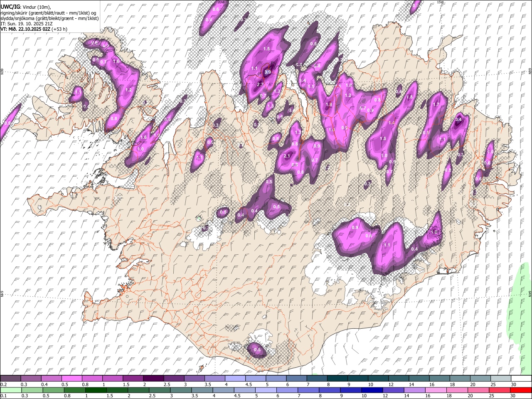
Task: Select the "rigning/skúrir" header line
Action: pos(48,13)
